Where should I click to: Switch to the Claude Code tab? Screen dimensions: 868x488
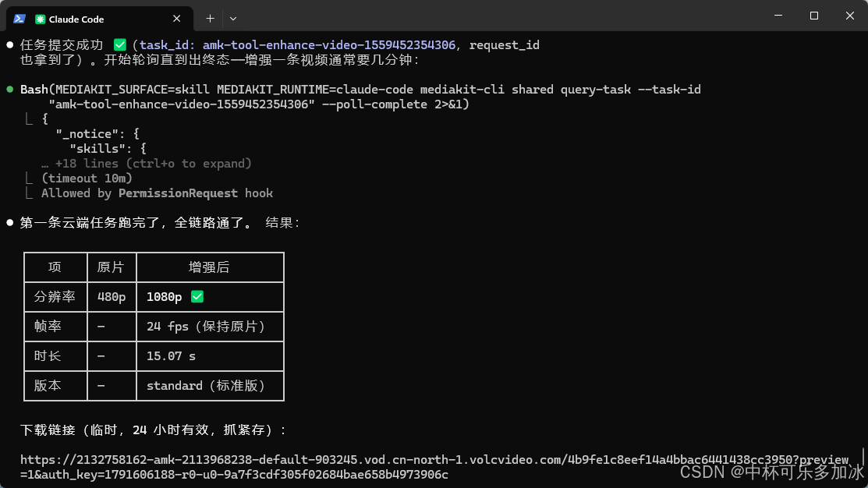pyautogui.click(x=100, y=19)
